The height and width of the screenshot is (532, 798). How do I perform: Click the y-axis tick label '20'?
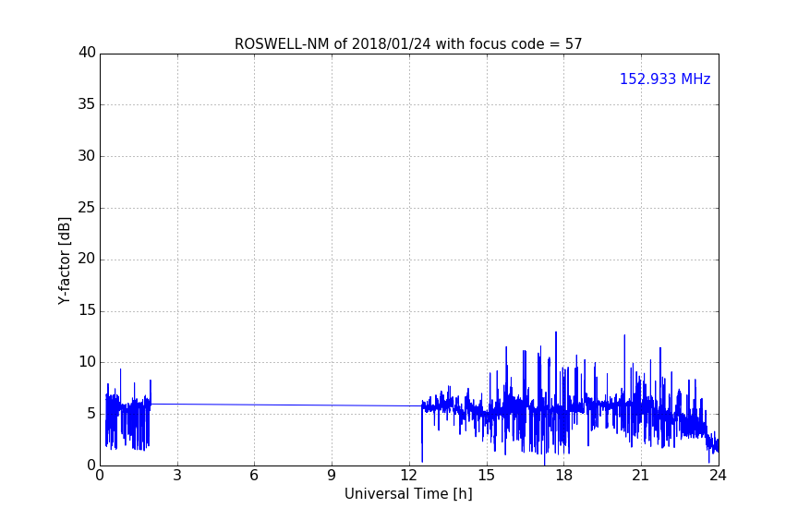click(x=87, y=259)
